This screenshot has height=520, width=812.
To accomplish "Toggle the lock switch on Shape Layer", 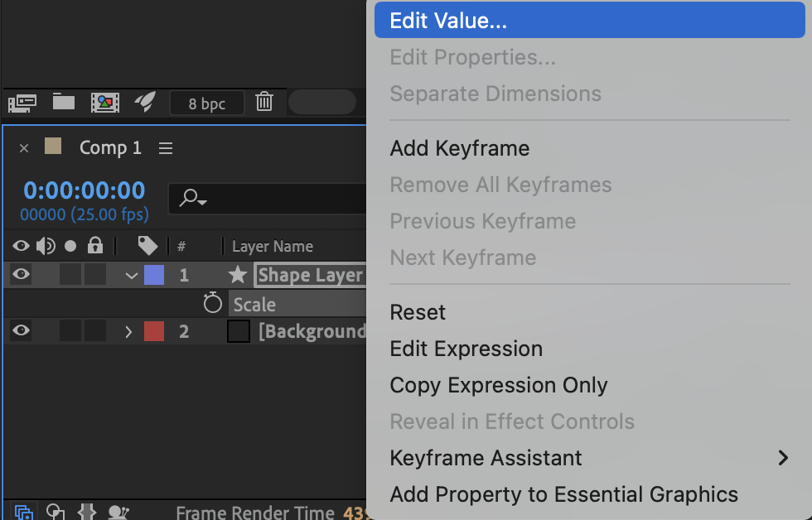I will (95, 275).
